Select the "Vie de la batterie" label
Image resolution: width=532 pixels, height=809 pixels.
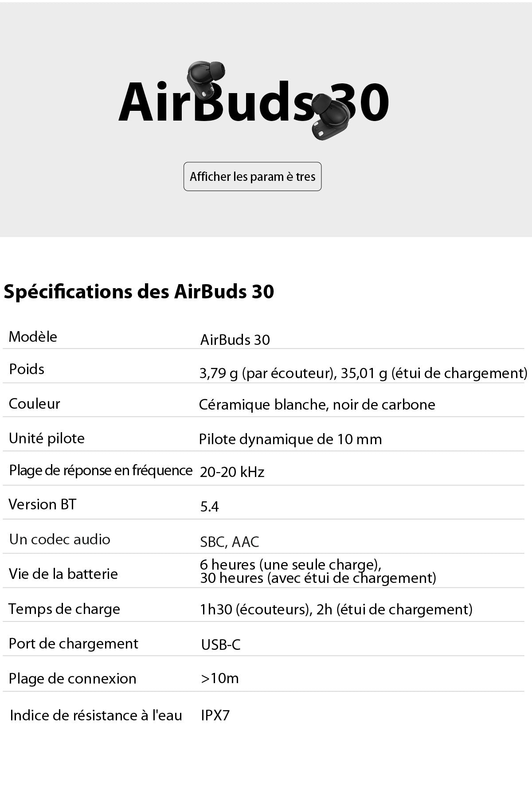63,574
